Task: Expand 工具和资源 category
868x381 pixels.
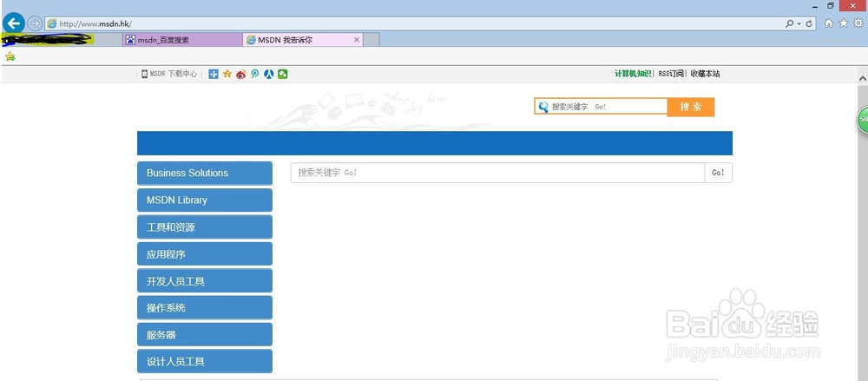Action: tap(205, 227)
